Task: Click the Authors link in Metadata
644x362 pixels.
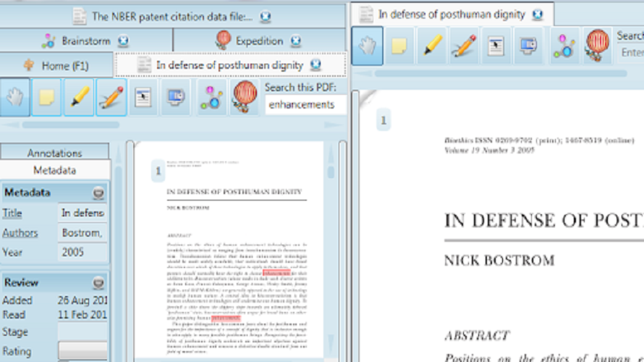Action: point(20,233)
